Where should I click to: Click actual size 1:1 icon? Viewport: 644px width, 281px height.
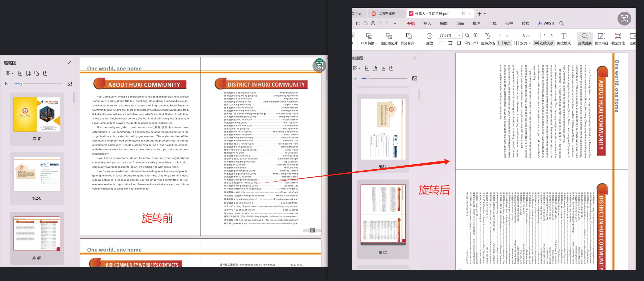442,43
